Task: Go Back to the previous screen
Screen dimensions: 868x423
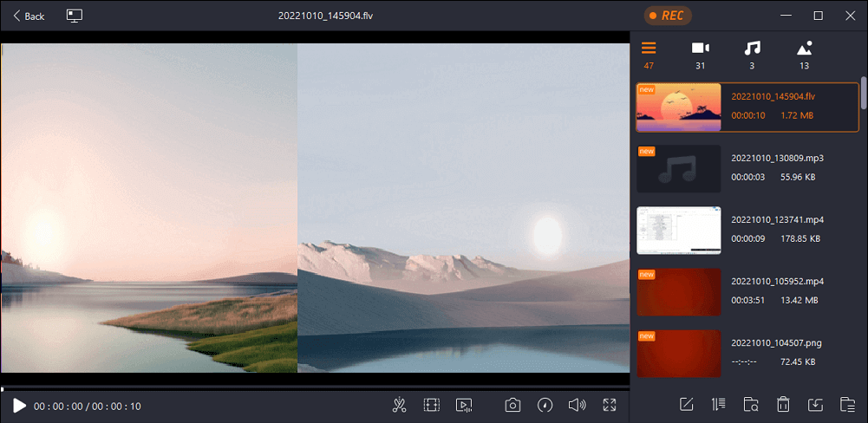Action: (x=29, y=16)
